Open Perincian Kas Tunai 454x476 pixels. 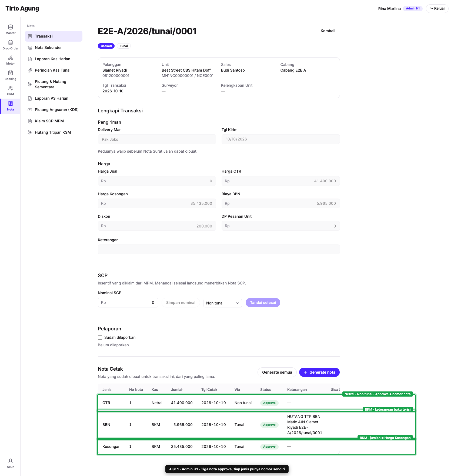click(x=54, y=70)
